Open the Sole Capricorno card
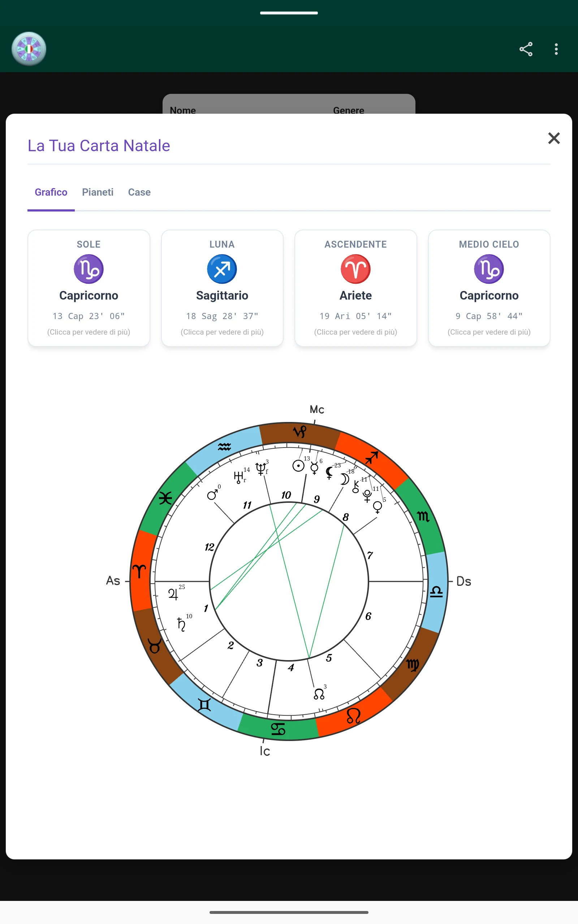The width and height of the screenshot is (578, 924). click(x=89, y=288)
